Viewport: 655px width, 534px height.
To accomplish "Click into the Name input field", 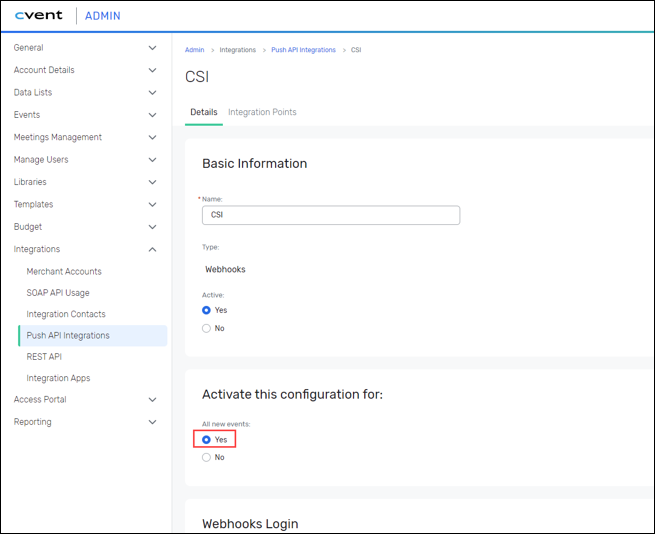I will point(330,215).
